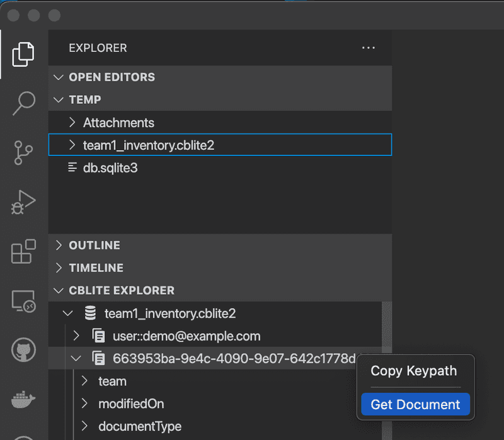
Task: Click the document icon next to user::demo@example.com
Action: 99,336
